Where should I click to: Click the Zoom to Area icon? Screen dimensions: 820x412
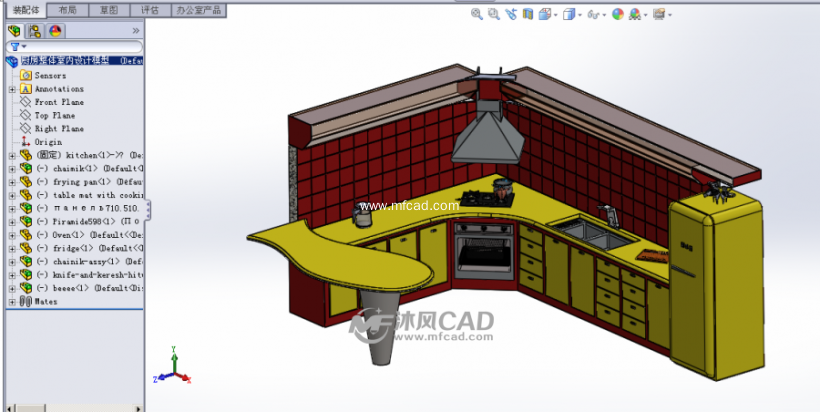tap(493, 14)
